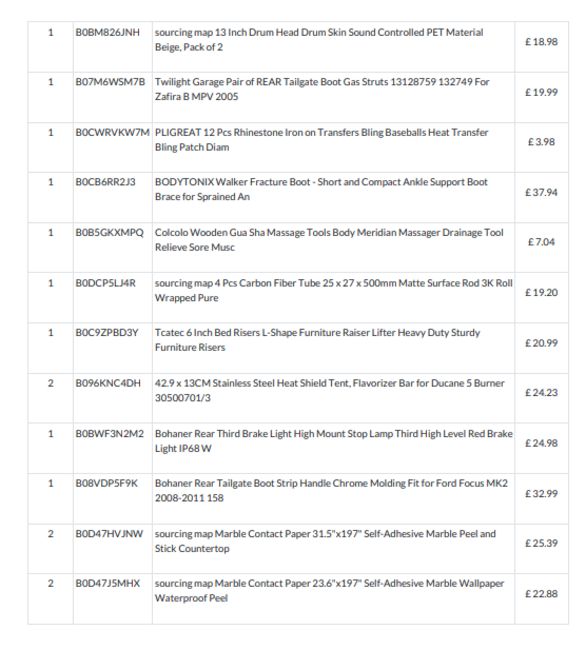Screen dimensions: 586x650
Task: Click Twilight Garage Gas Struts description
Action: (322, 89)
